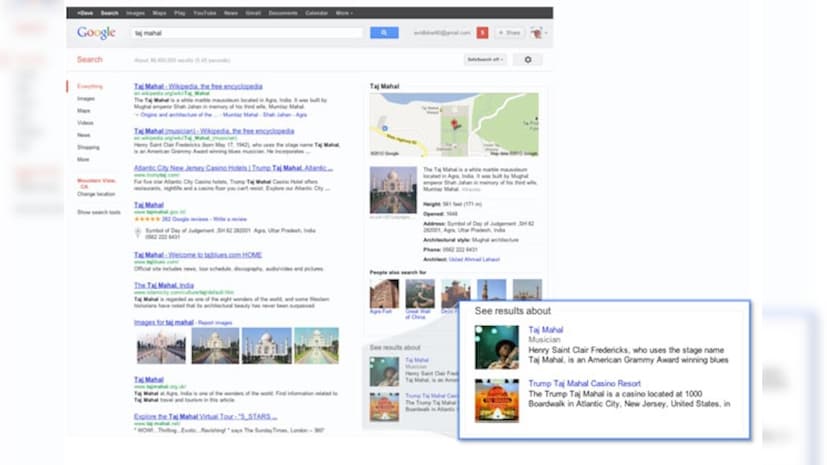Open Maps from the top black bar
Image resolution: width=827 pixels, height=465 pixels.
tap(159, 13)
